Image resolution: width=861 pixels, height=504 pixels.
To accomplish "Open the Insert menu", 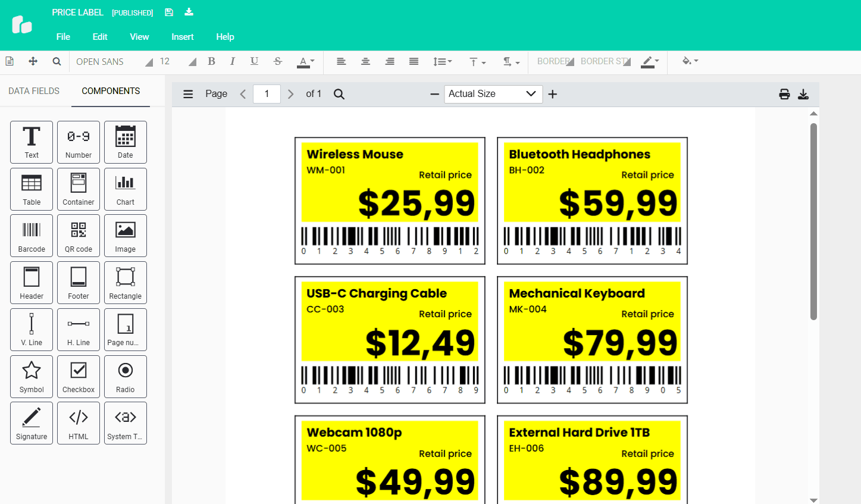I will tap(183, 37).
